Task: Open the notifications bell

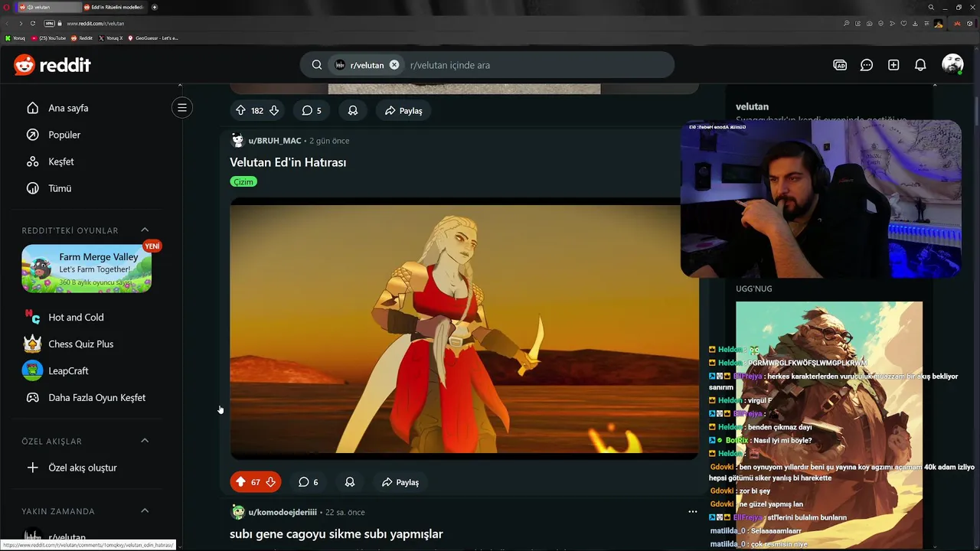Action: tap(920, 65)
